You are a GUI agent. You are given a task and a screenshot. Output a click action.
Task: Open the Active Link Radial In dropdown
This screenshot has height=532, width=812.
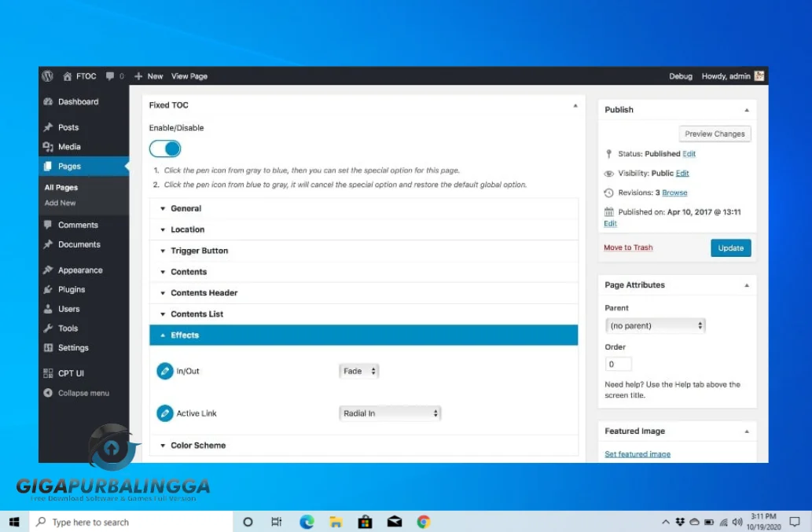390,413
